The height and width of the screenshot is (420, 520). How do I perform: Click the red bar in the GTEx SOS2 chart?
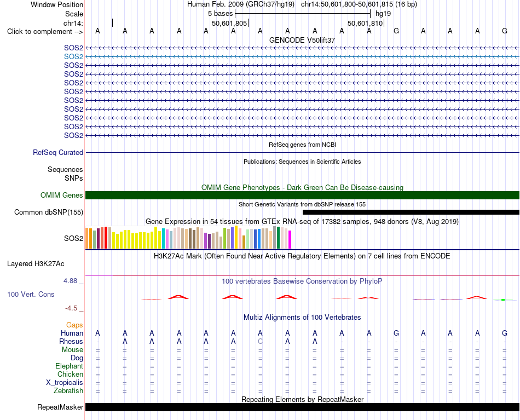(x=106, y=238)
